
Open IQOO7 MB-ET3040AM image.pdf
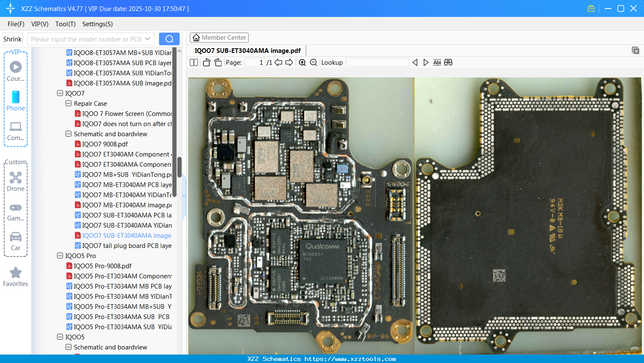point(127,205)
